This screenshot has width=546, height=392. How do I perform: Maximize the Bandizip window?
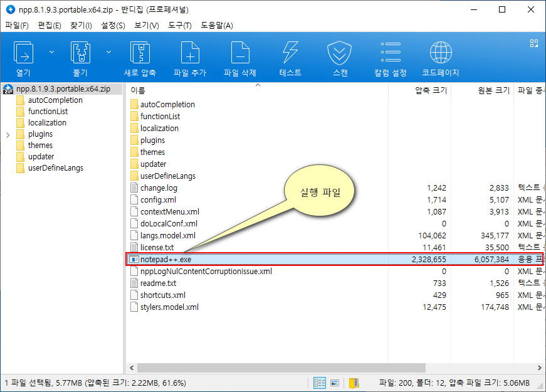click(502, 9)
